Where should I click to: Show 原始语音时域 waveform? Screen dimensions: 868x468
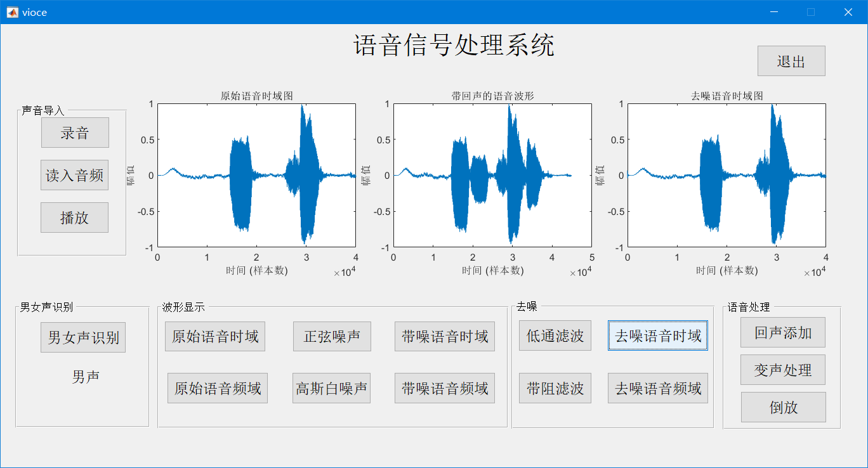point(215,336)
